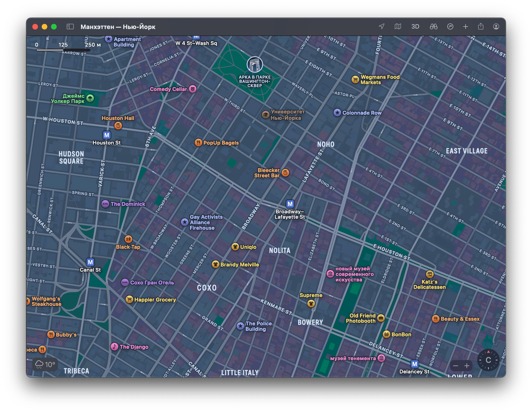Select Supreme clothing pin

point(311,304)
